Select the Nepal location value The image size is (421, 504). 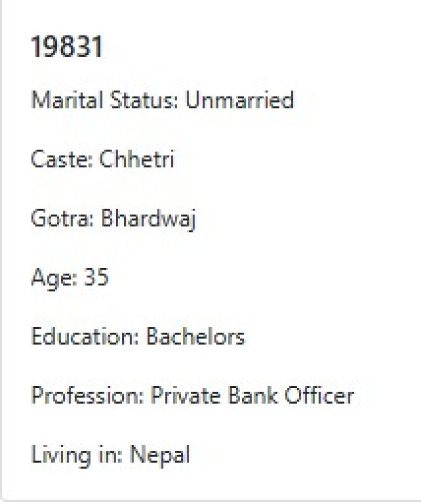pos(161,455)
